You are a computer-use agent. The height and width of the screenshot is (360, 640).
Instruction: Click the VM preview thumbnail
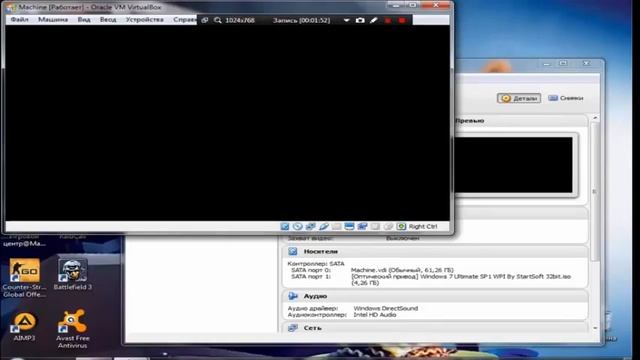click(x=513, y=164)
